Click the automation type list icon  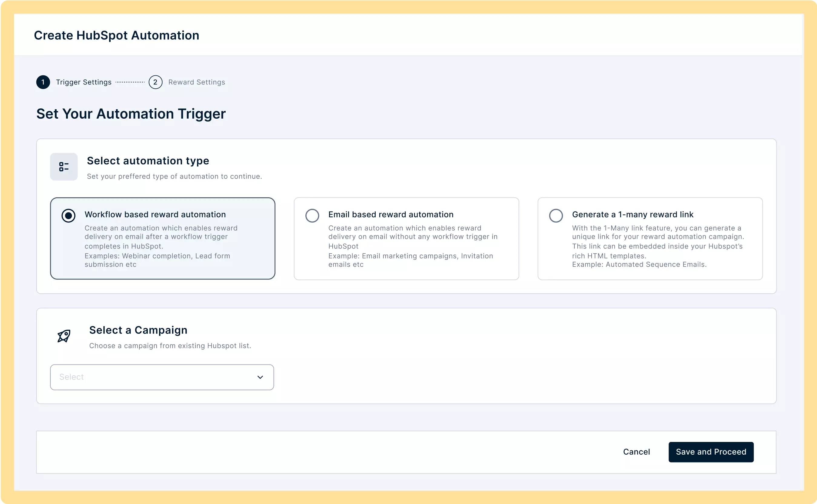[64, 167]
